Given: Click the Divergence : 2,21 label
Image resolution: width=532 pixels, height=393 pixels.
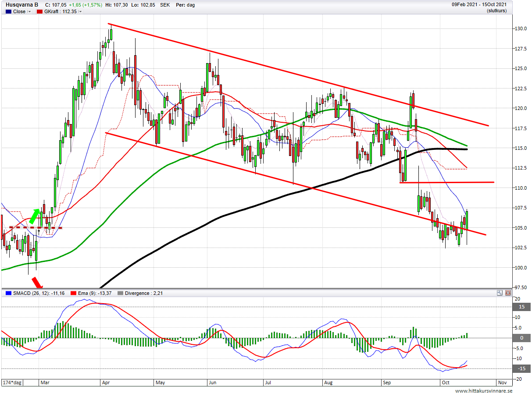Looking at the screenshot, I should 144,293.
